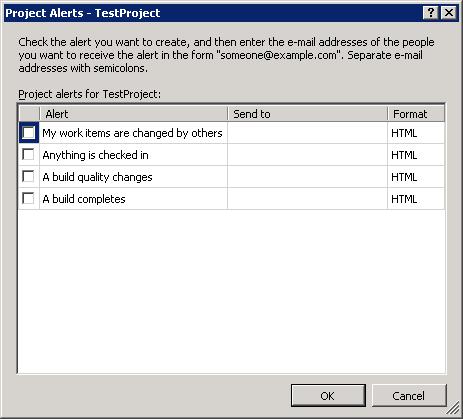
Task: Click the OK button
Action: [328, 396]
